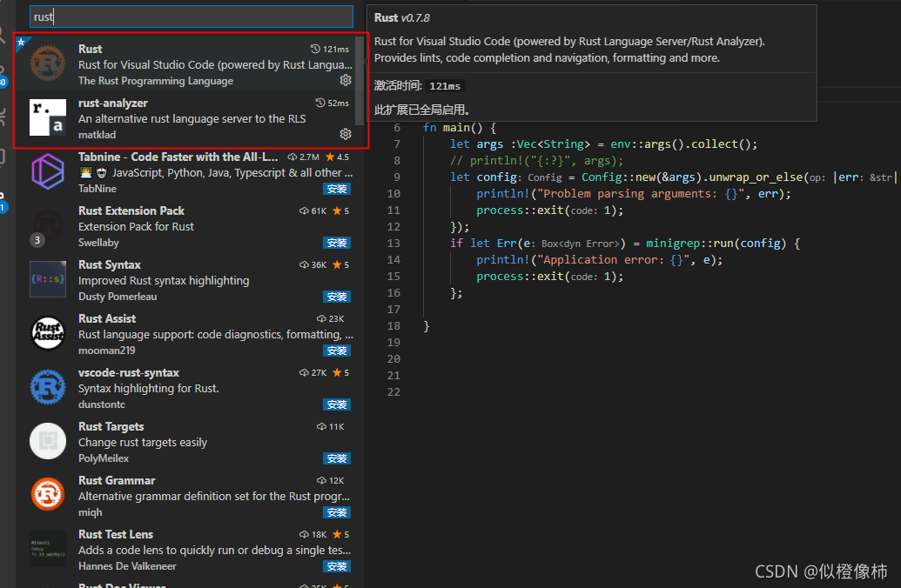
Task: Click the 'Rust v0.7.8' tooltip heading
Action: click(x=401, y=17)
